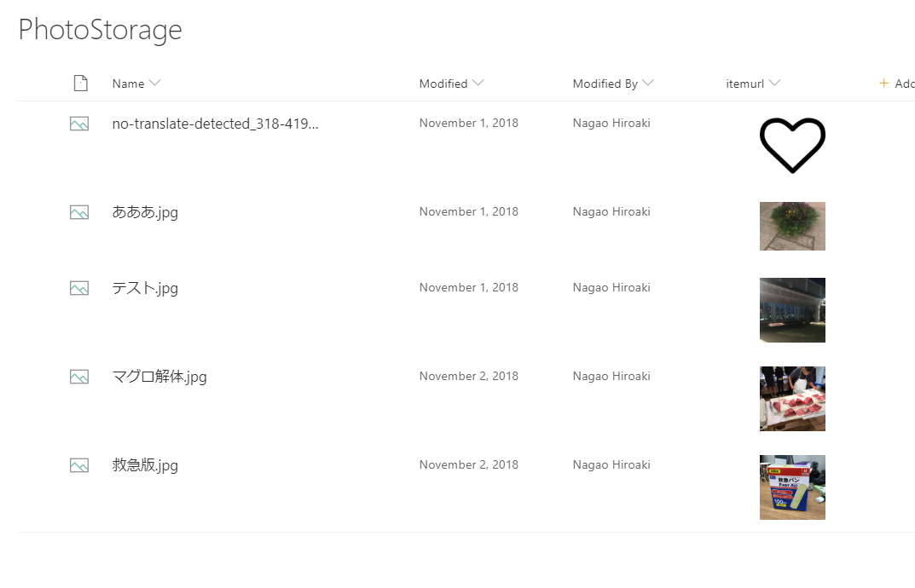Screen dimensions: 915x588
Task: Click image file icon beside テスト.jpg
Action: point(79,289)
